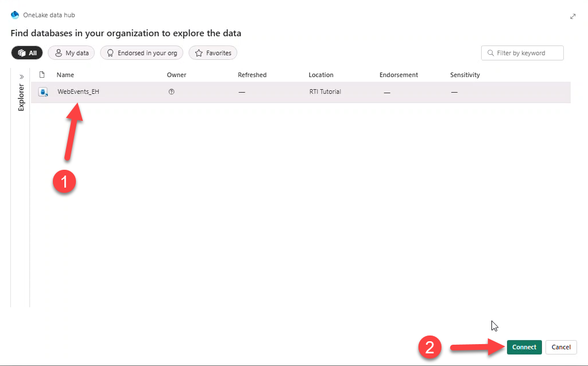Click the WebEvents_EH eventhouse database icon
Screen dimensions: 588x366
(43, 92)
